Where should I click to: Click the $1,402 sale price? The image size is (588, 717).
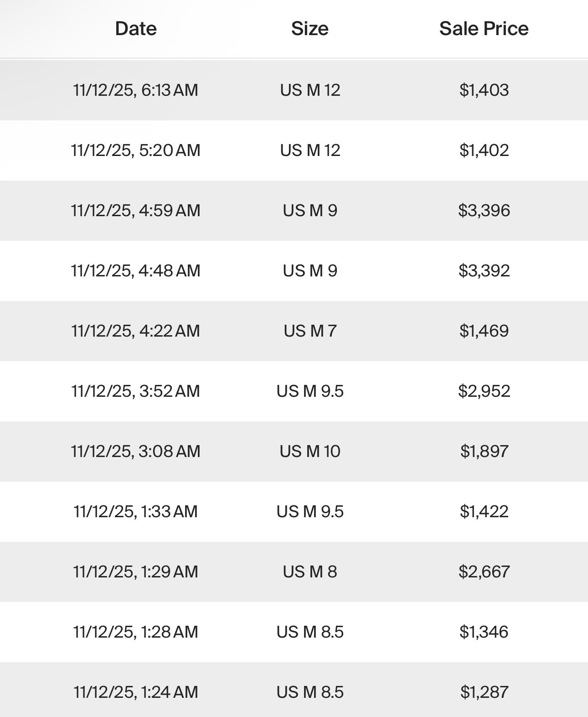pos(484,150)
